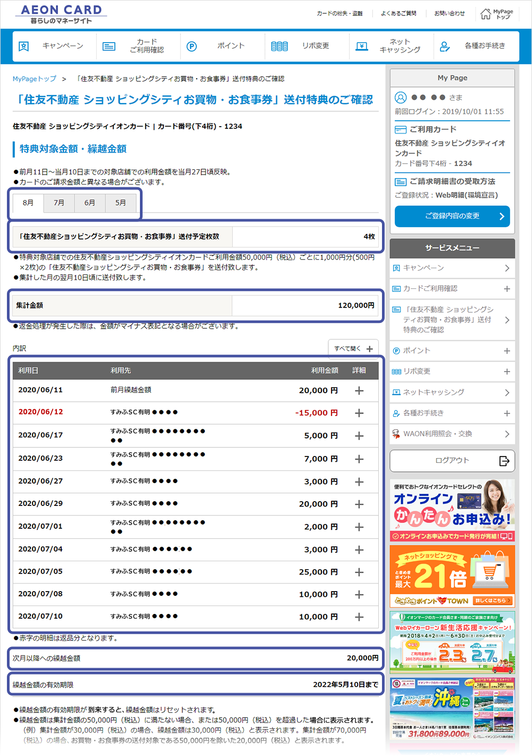Click sidebar リボ変更 icon
The image size is (532, 756).
[396, 371]
